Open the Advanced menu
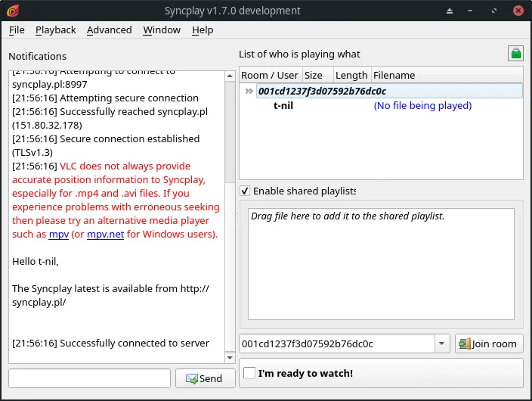This screenshot has height=401, width=532. pos(110,30)
